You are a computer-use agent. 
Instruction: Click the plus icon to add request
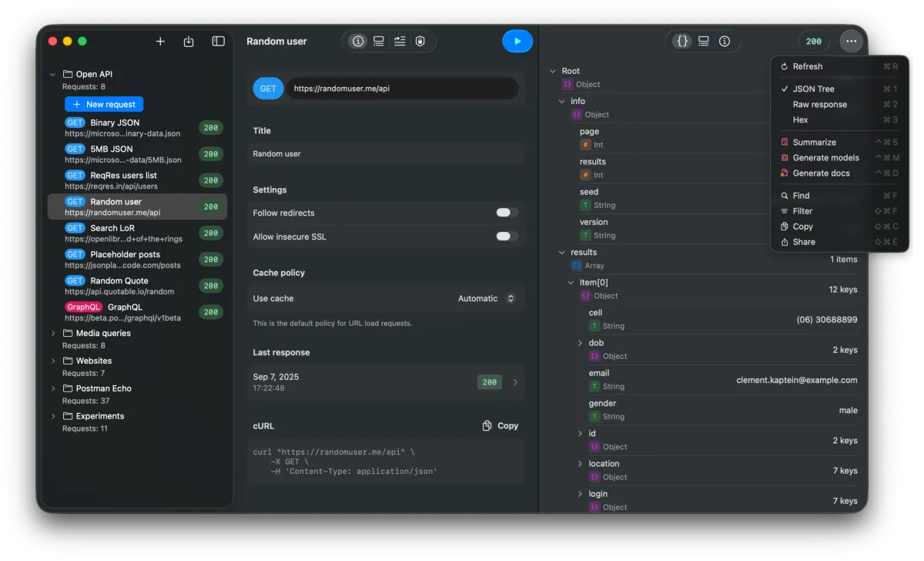(160, 41)
